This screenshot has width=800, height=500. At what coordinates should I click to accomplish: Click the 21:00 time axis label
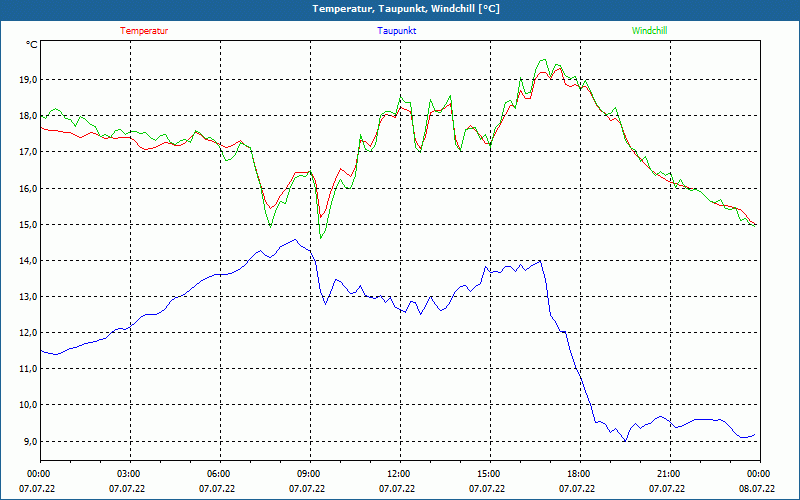(670, 474)
